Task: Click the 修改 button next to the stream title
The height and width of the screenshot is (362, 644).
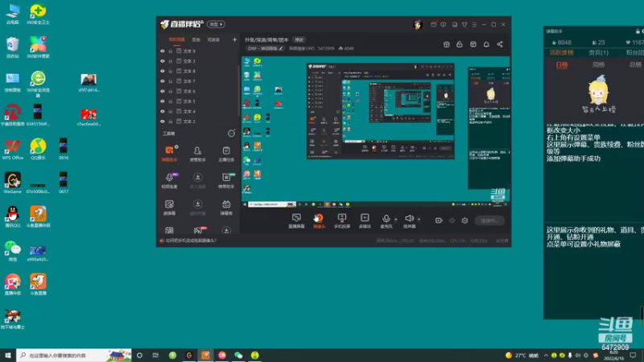Action: (299, 39)
